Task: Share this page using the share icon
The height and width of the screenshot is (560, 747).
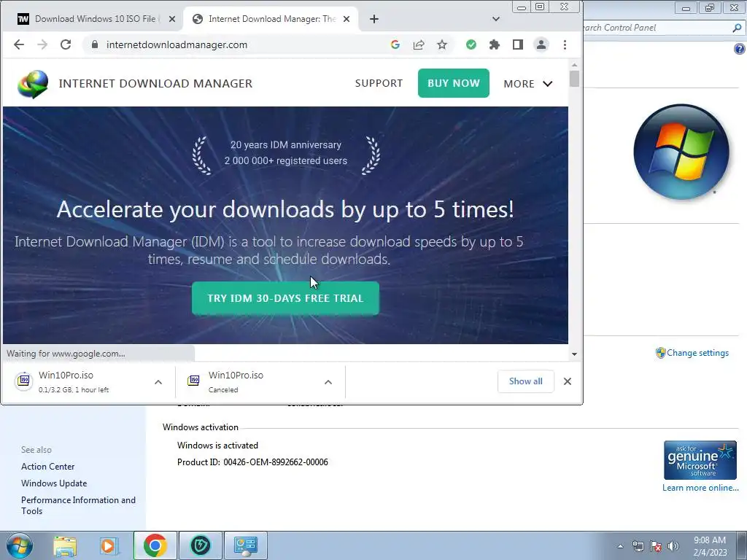Action: tap(419, 44)
